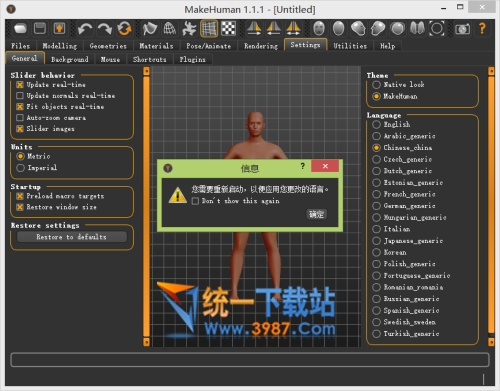
Task: Apply symmetry with left-pointing arrow icon
Action: [274, 29]
